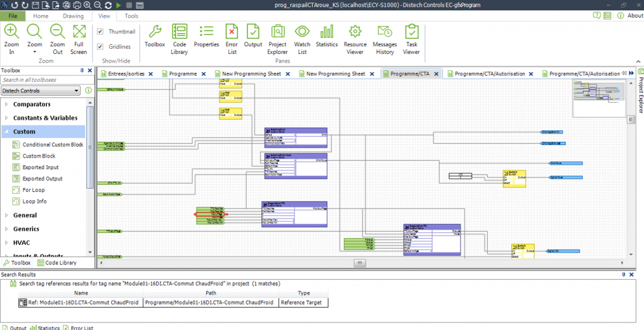Click green play button in title bar

click(x=118, y=5)
